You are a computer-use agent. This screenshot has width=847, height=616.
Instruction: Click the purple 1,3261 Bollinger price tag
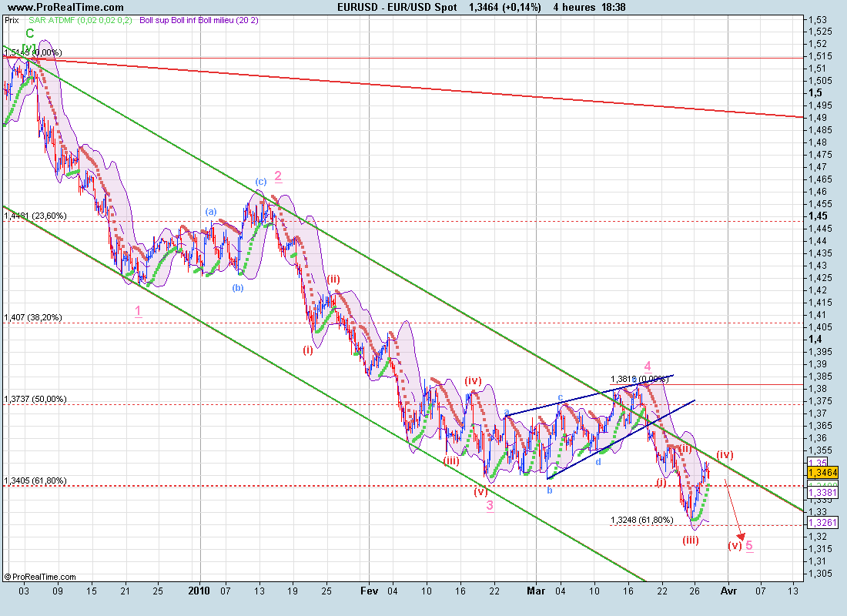[x=822, y=523]
